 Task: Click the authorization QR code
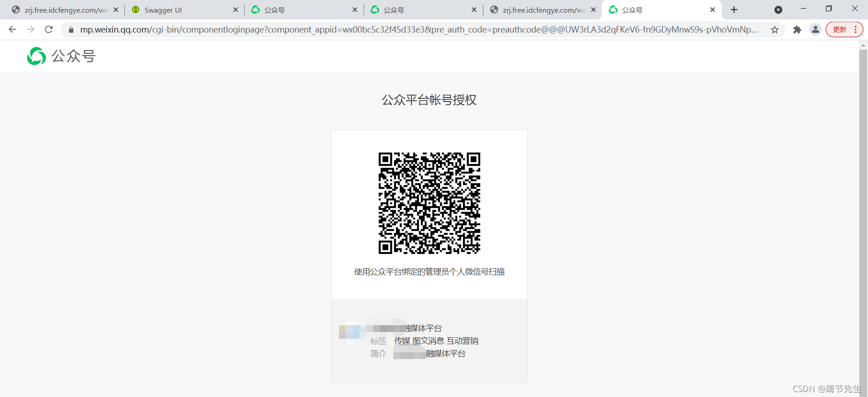429,203
